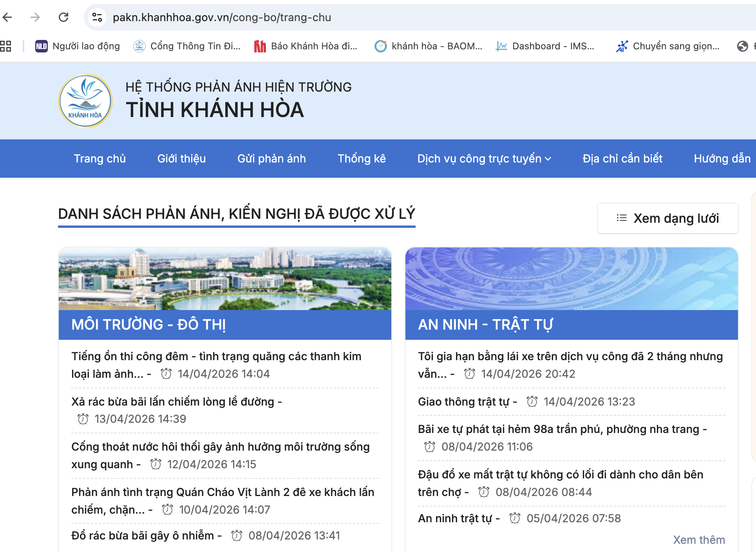The image size is (756, 552).
Task: Expand the 'Dịch vụ công trực tuyến' menu
Action: pyautogui.click(x=483, y=159)
